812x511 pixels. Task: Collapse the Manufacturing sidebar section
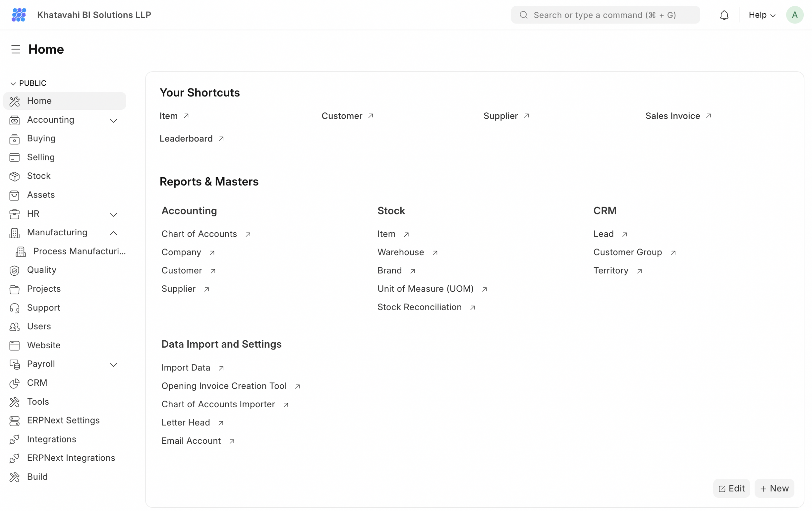coord(114,233)
